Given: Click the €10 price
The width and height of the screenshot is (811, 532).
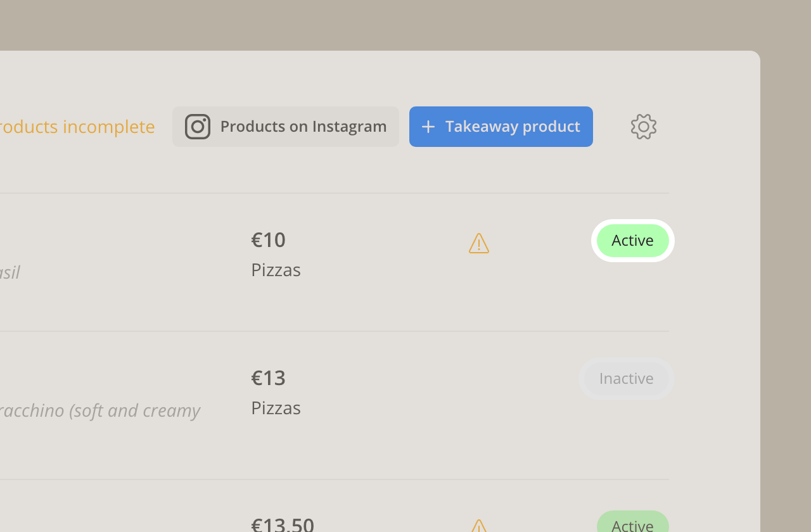Looking at the screenshot, I should point(269,240).
